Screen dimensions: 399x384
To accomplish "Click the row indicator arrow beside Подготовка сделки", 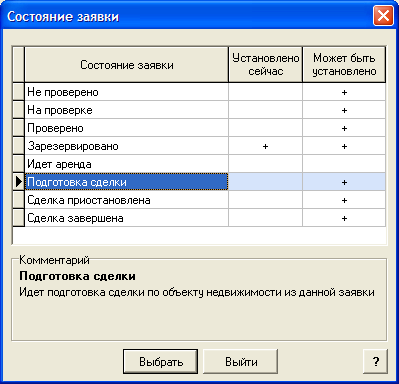I will (x=19, y=182).
